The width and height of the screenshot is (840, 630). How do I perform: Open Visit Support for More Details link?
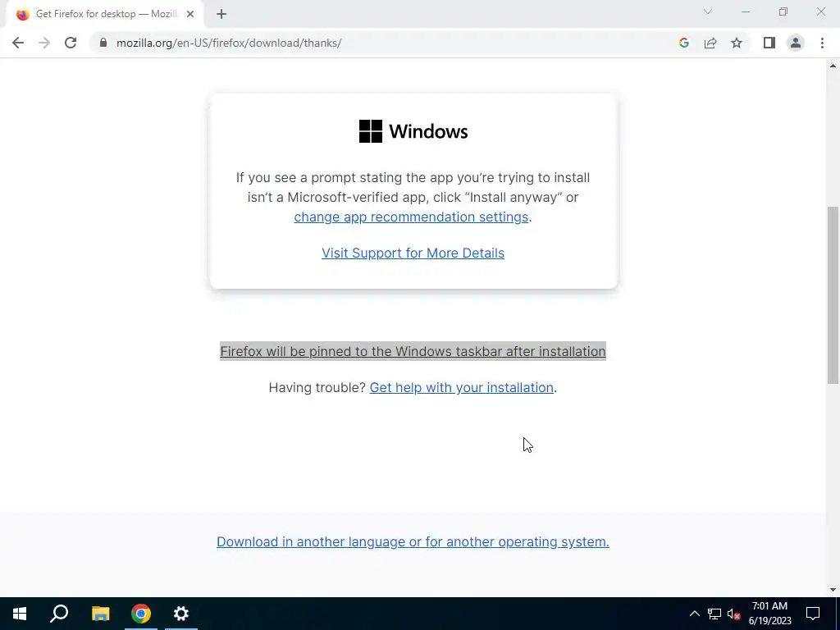413,253
